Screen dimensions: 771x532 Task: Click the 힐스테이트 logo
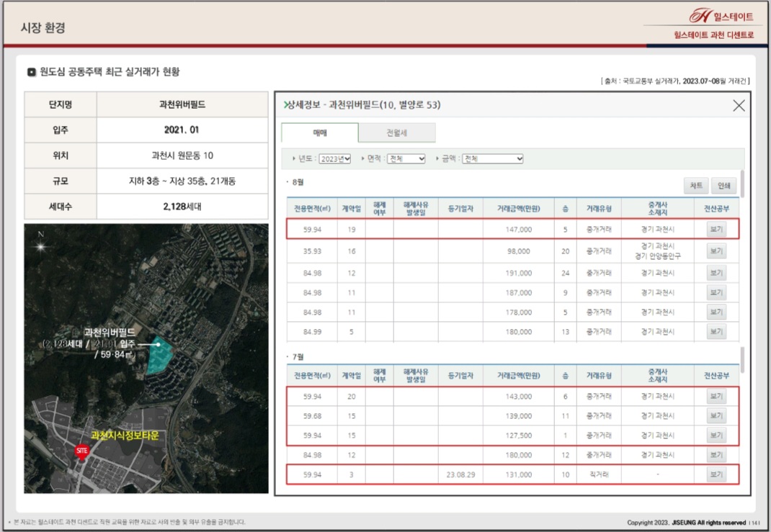click(721, 17)
